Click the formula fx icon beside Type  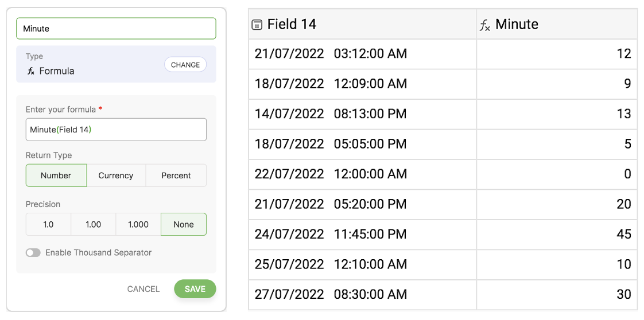click(x=31, y=72)
